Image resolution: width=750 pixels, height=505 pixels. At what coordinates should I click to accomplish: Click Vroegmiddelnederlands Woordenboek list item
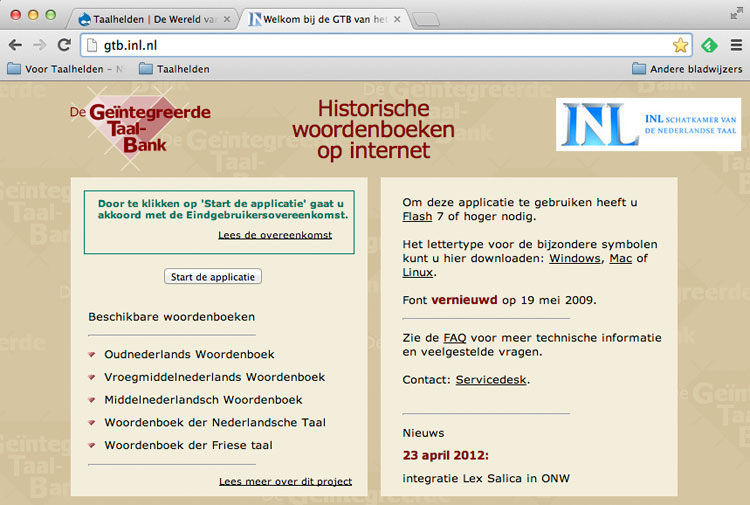click(x=215, y=377)
